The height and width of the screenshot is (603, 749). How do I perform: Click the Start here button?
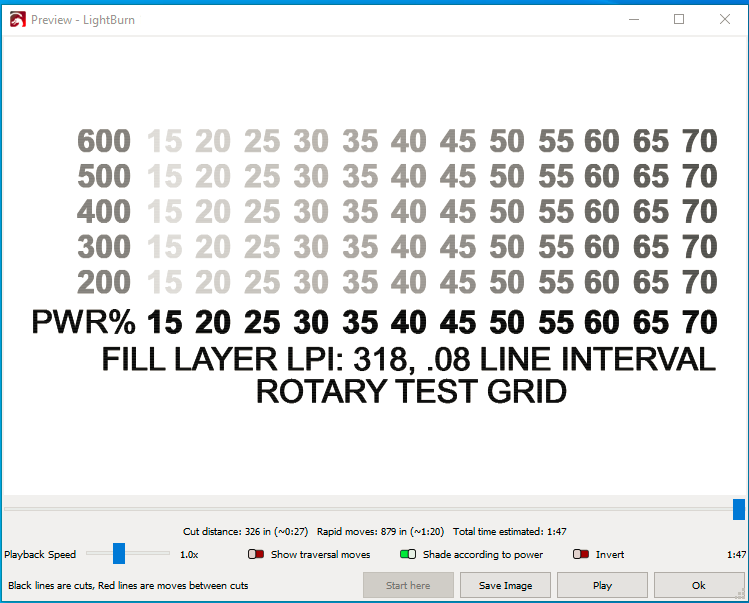pos(408,585)
